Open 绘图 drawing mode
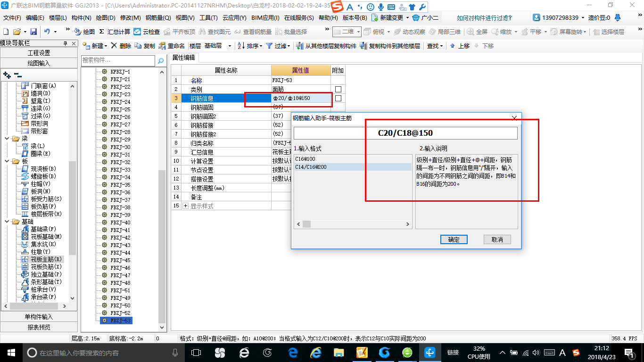This screenshot has width=644, height=362. (x=84, y=32)
